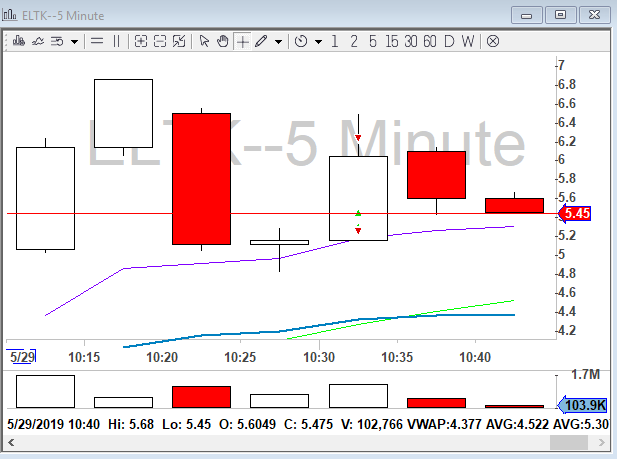This screenshot has width=617, height=459.
Task: Open the indicators line-study icon
Action: 38,41
